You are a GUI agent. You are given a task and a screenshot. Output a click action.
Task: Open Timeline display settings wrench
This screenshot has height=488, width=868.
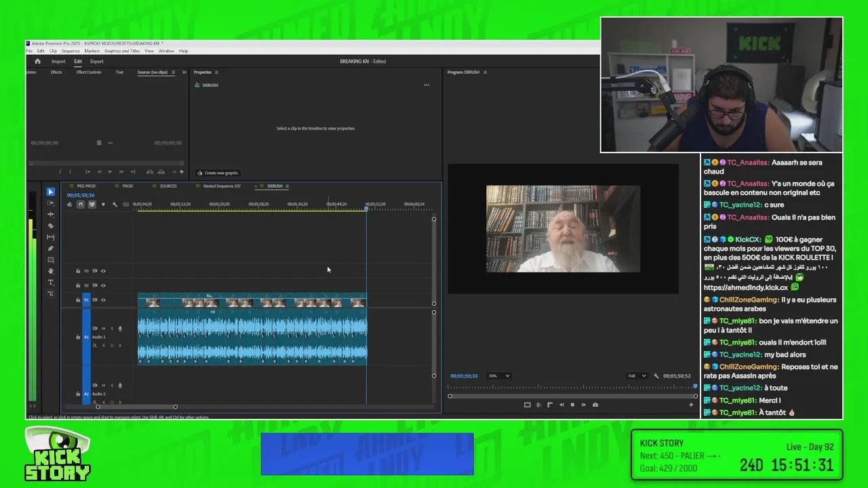pos(115,204)
